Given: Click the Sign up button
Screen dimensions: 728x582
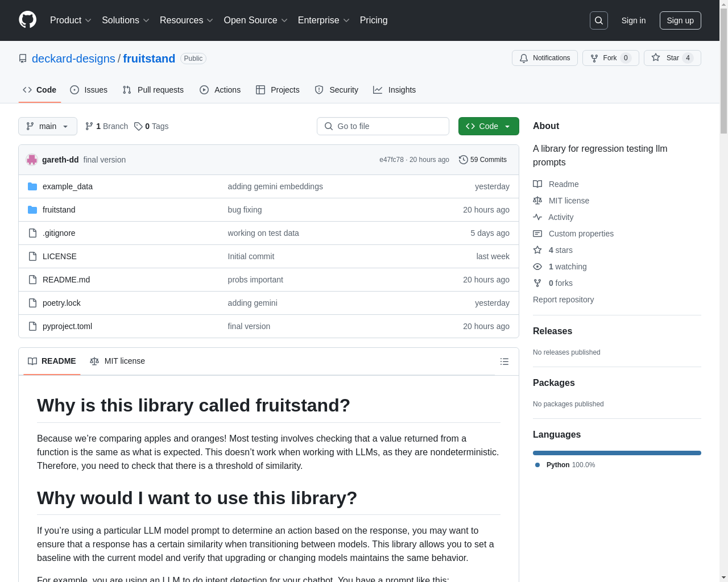Looking at the screenshot, I should click(x=680, y=20).
